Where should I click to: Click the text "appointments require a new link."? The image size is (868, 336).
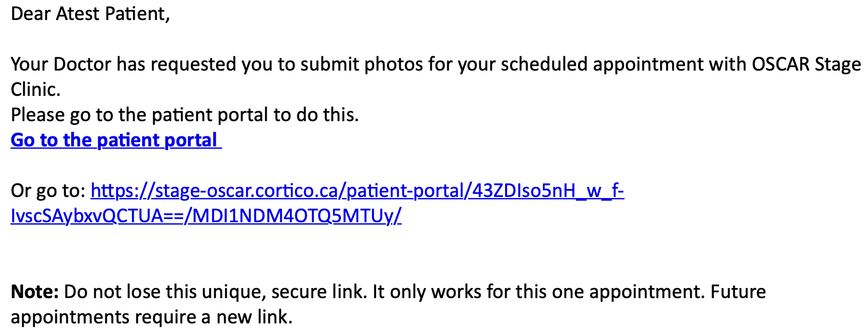(x=151, y=317)
